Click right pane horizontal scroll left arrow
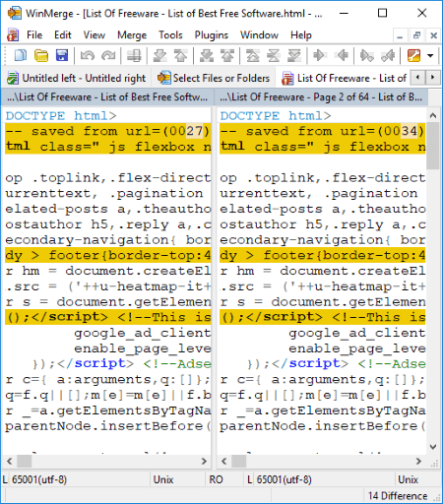This screenshot has width=443, height=504. click(x=224, y=462)
